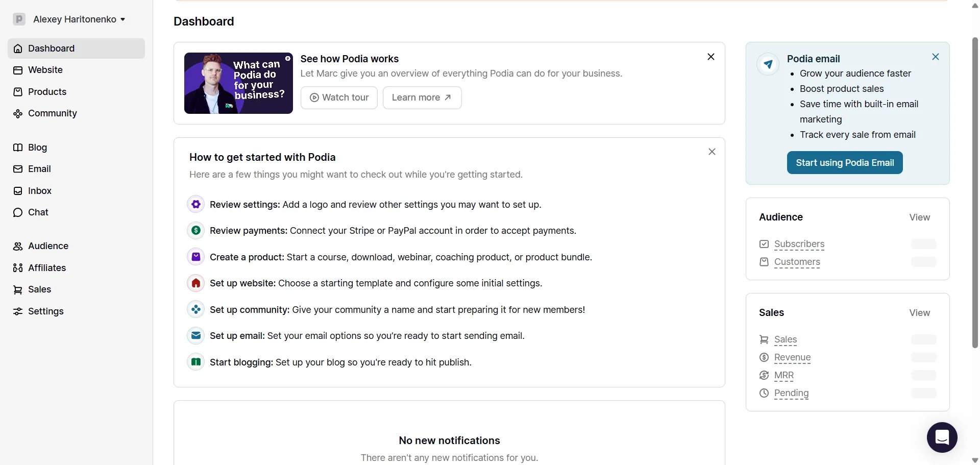Screen dimensions: 980x465
Task: Click the Inbox tray icon in sidebar
Action: (x=18, y=191)
